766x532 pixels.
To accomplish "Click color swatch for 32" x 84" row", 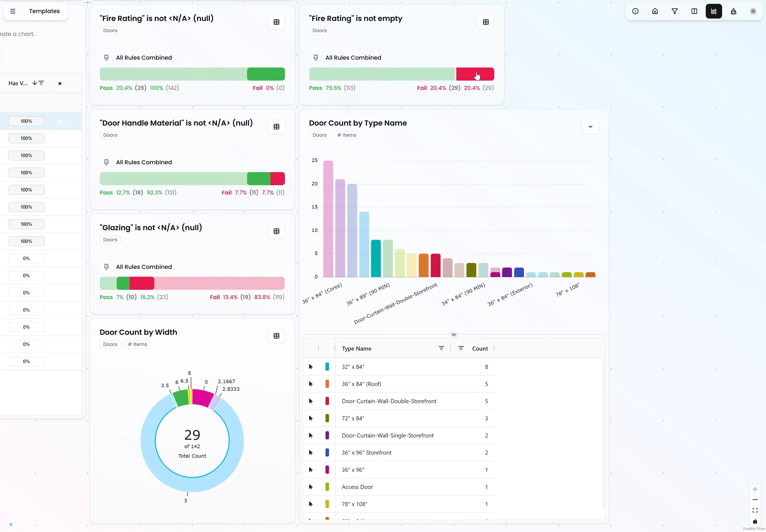I will click(x=327, y=367).
